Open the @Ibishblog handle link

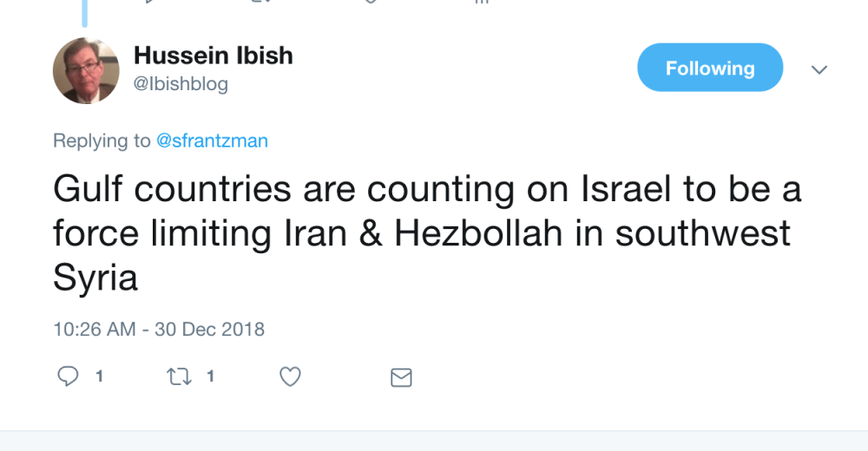[x=181, y=84]
